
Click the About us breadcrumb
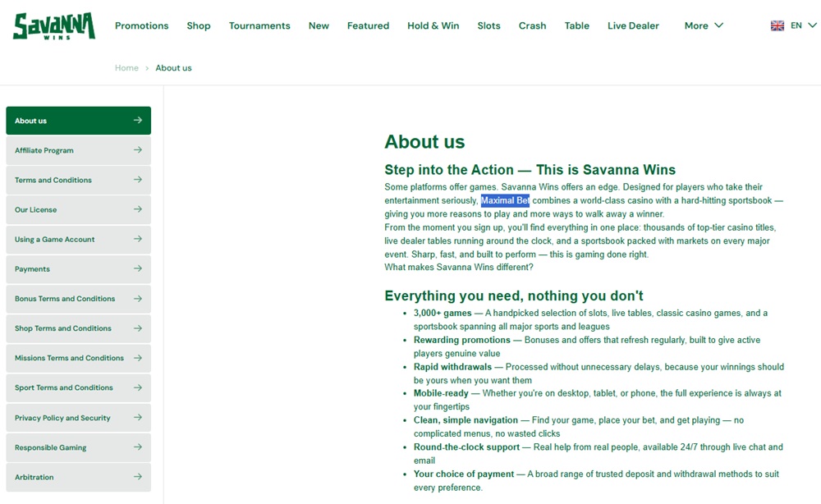[174, 68]
